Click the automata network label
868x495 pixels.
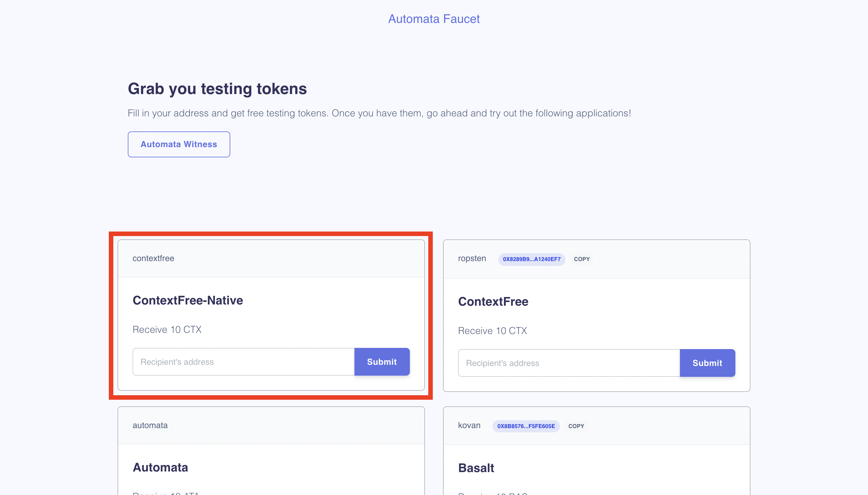(x=150, y=425)
